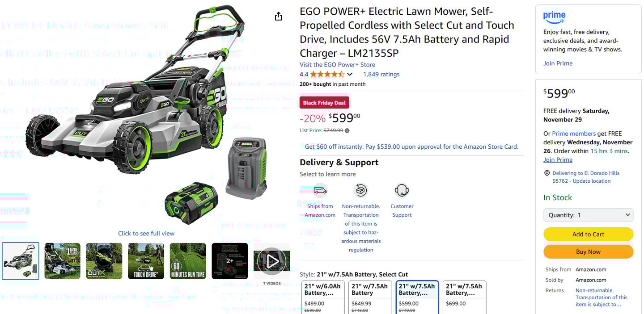This screenshot has width=644, height=314.
Task: Expand the star rating breakdown chevron
Action: [350, 75]
